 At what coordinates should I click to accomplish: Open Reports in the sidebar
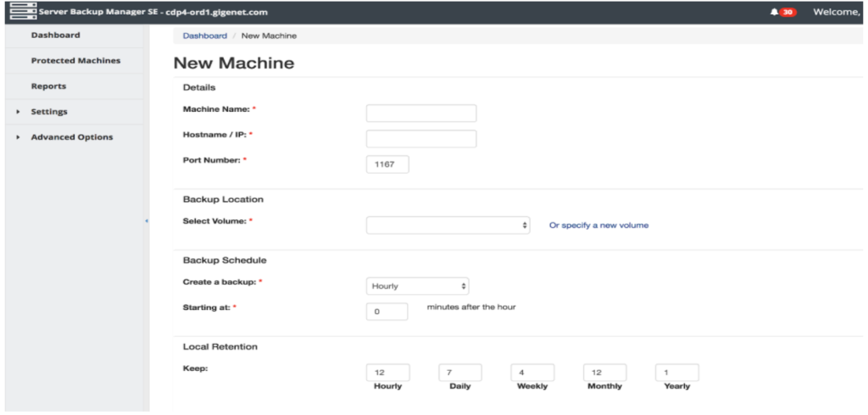(x=48, y=86)
